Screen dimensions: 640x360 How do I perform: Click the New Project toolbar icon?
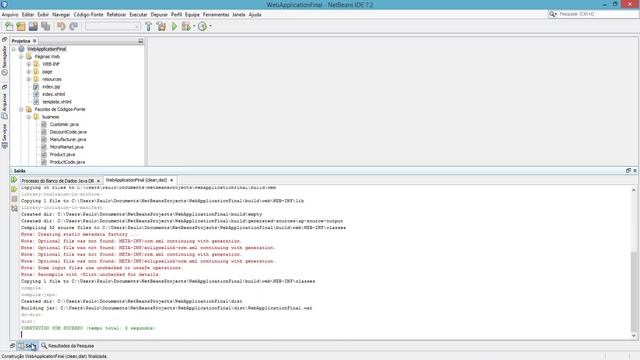click(21, 27)
